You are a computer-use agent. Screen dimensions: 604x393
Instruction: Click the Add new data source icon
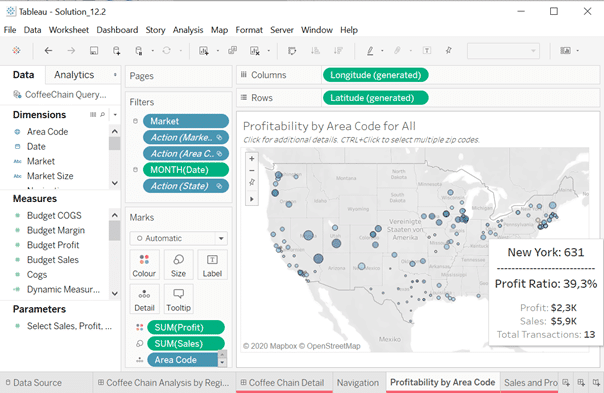tap(116, 50)
